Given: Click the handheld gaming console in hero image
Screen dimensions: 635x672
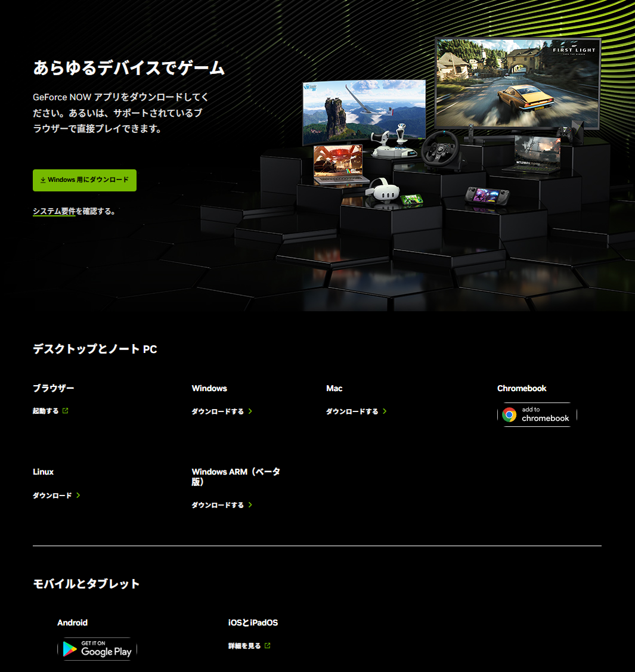Looking at the screenshot, I should coord(487,196).
